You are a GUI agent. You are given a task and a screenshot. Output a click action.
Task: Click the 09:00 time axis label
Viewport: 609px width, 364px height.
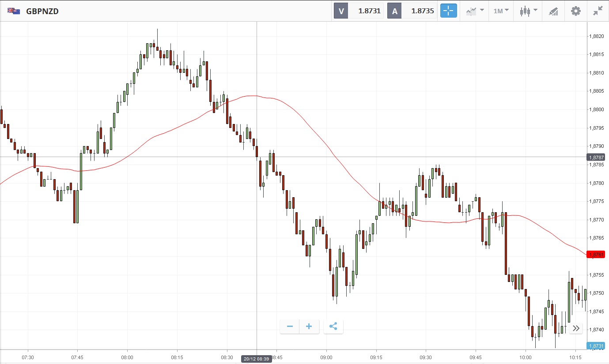coord(326,356)
